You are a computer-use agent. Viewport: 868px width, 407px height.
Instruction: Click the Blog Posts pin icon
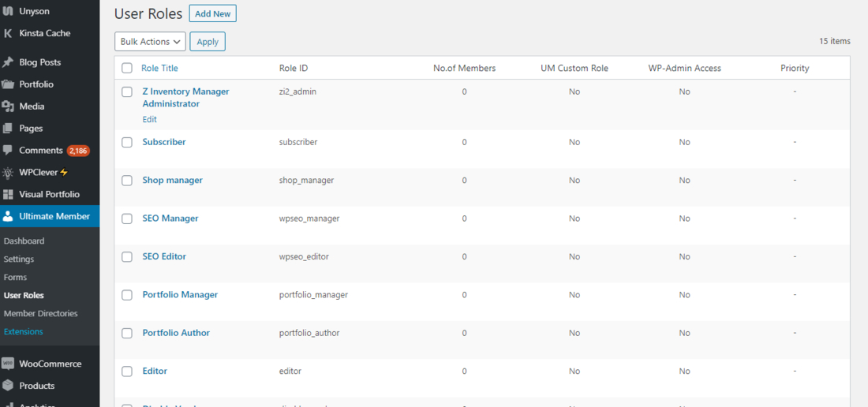[8, 62]
